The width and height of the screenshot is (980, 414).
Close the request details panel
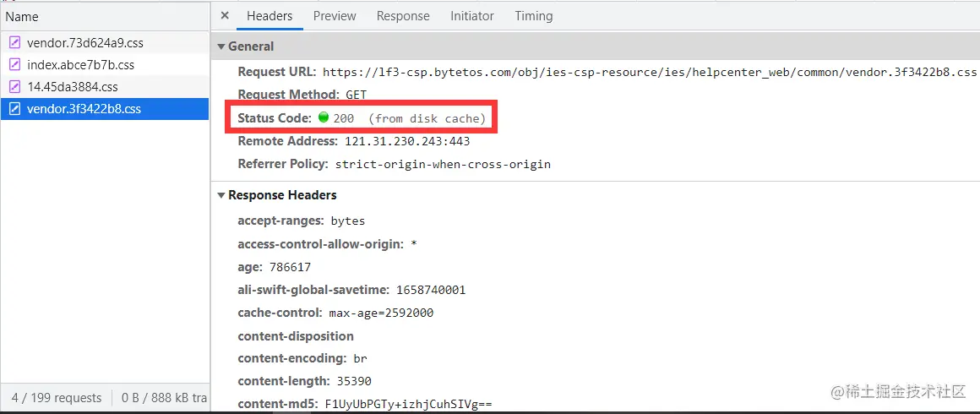225,16
